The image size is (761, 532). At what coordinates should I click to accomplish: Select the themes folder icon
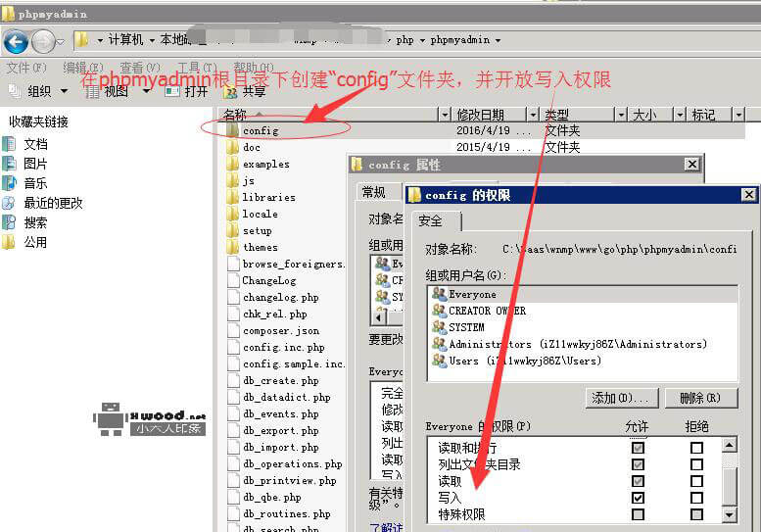click(232, 247)
